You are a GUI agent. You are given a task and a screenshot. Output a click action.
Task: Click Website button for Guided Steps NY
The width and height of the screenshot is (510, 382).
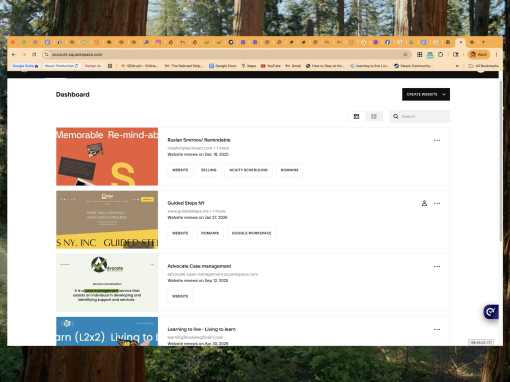pyautogui.click(x=180, y=233)
